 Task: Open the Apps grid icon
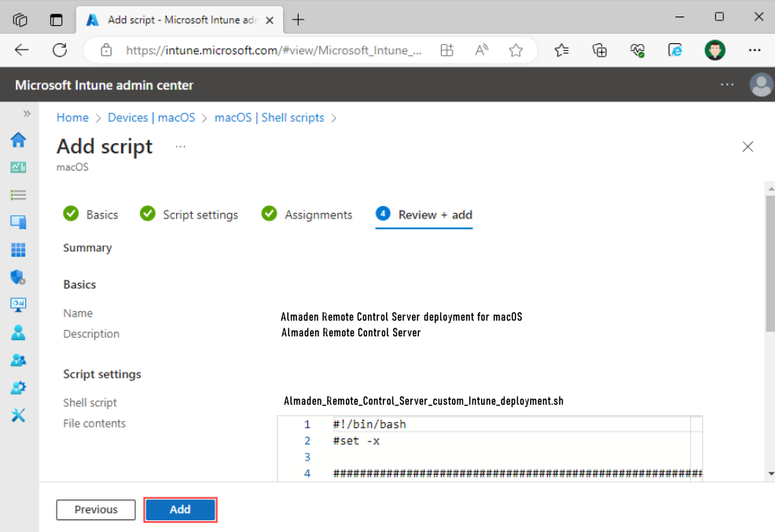[18, 250]
